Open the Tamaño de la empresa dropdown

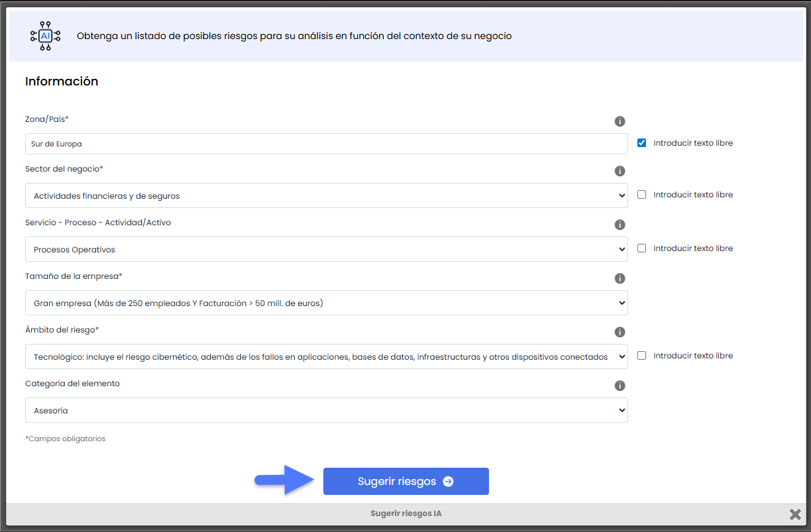326,303
